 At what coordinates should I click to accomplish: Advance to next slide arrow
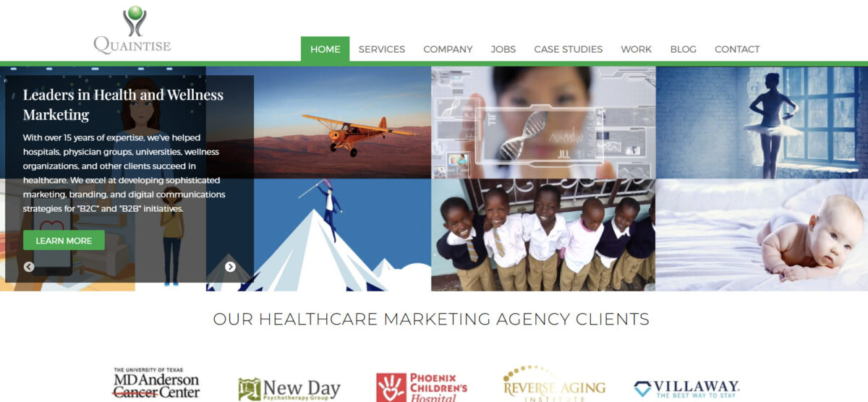230,267
